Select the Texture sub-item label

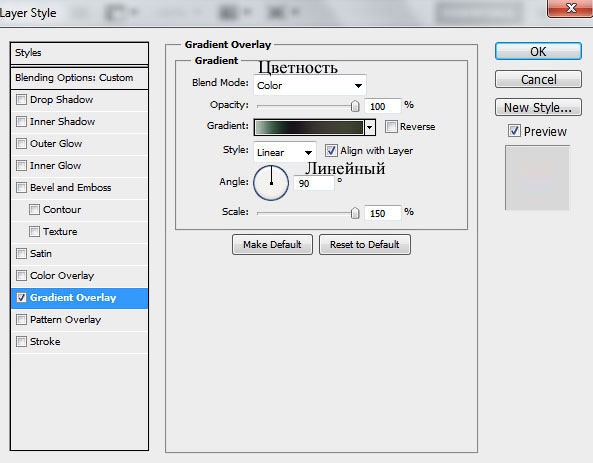pyautogui.click(x=60, y=232)
